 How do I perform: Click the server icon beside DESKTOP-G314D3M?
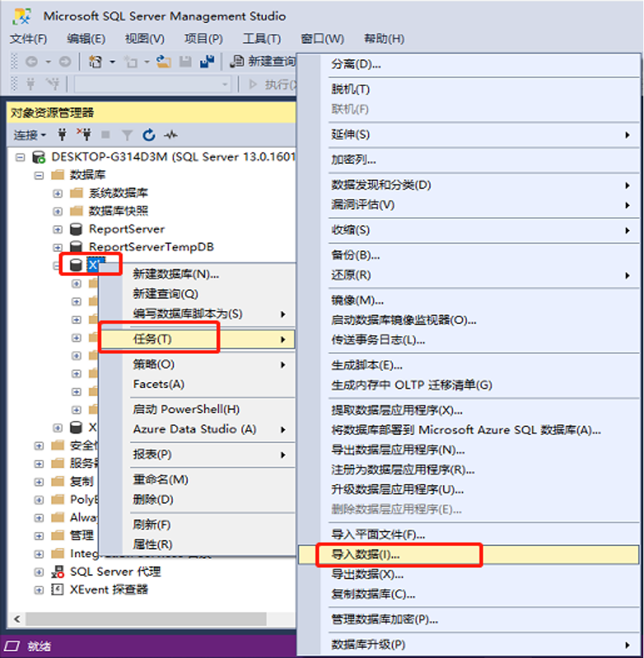pos(39,157)
